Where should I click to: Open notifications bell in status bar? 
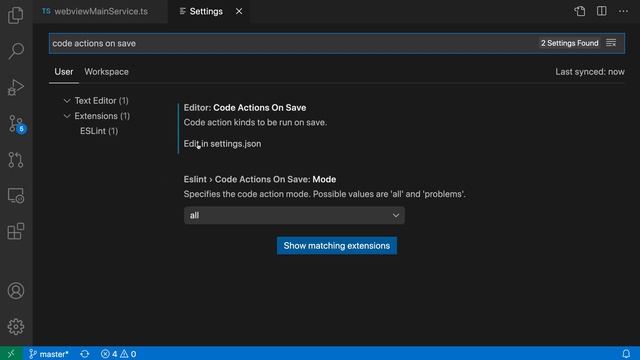pos(626,353)
